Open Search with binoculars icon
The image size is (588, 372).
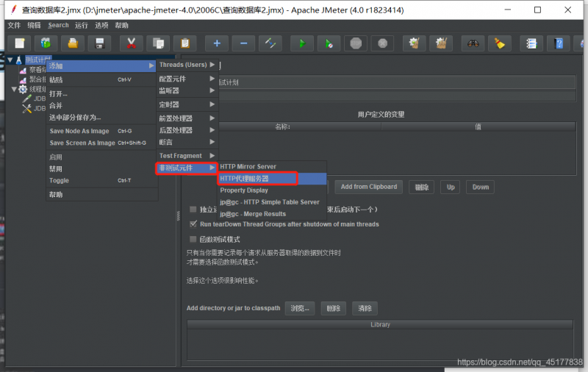tap(473, 43)
